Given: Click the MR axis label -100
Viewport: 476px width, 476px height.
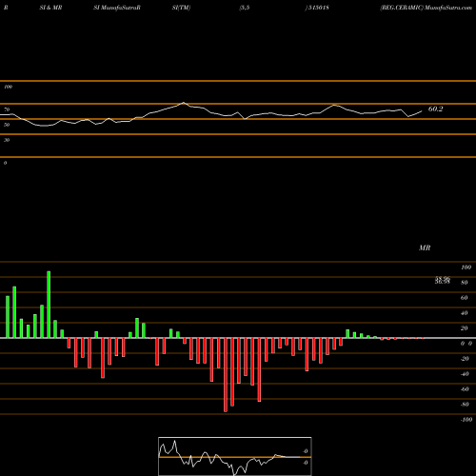Looking at the screenshot, I should [x=466, y=420].
